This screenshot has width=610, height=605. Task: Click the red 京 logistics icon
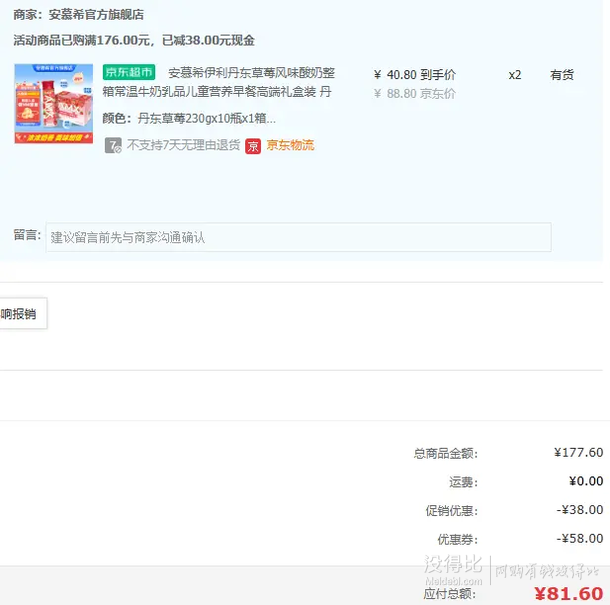(x=253, y=146)
